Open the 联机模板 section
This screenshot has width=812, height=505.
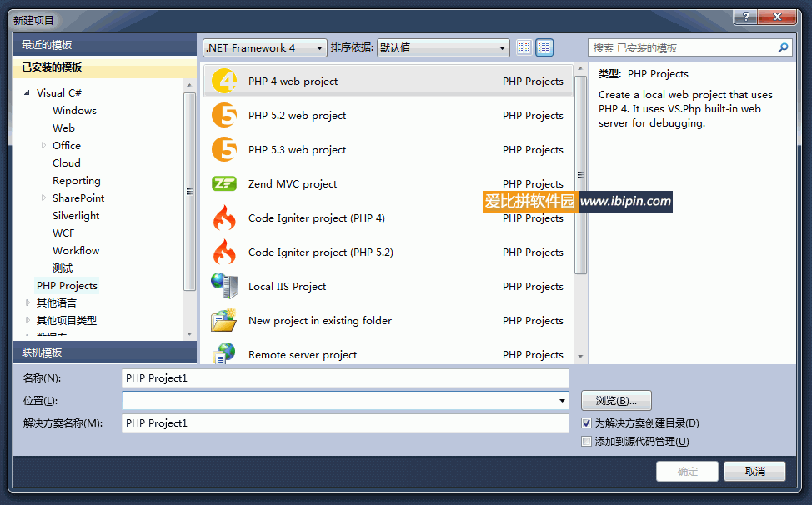tap(105, 352)
